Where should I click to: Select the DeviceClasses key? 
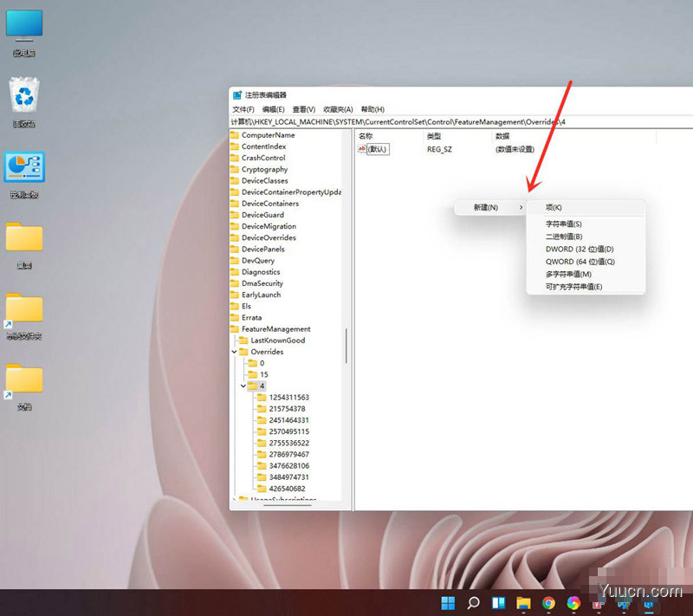(x=265, y=181)
